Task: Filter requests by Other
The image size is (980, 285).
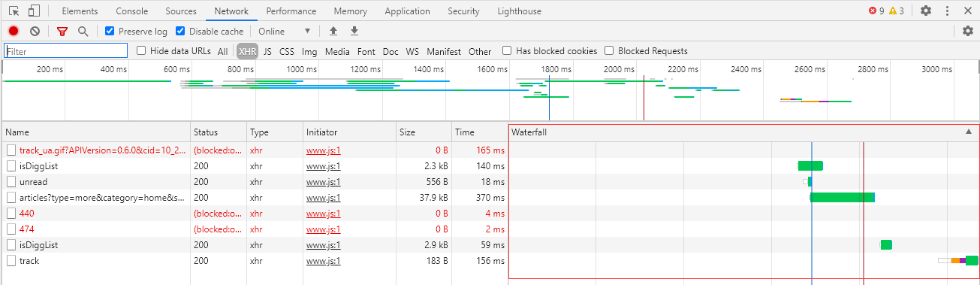Action: point(480,52)
